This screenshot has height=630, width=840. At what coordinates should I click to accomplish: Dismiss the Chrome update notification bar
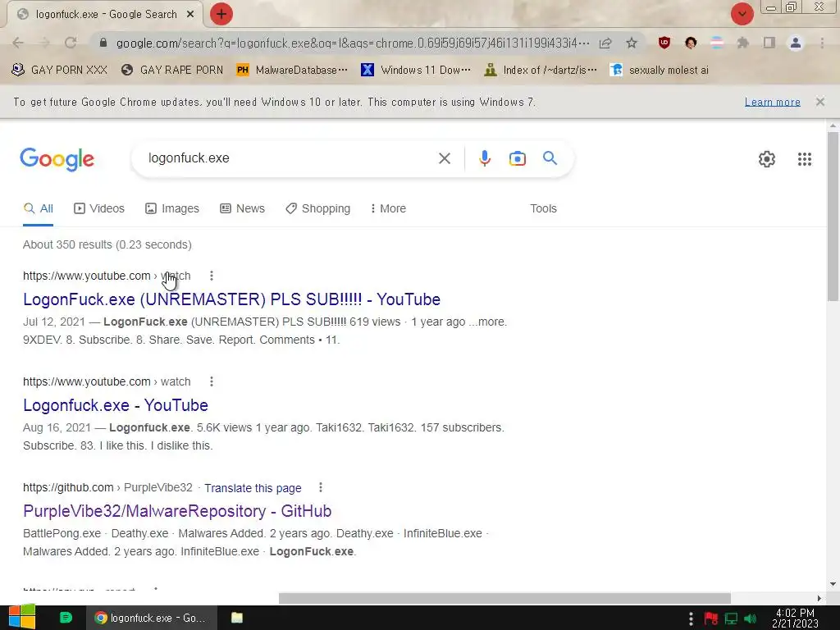pyautogui.click(x=819, y=102)
